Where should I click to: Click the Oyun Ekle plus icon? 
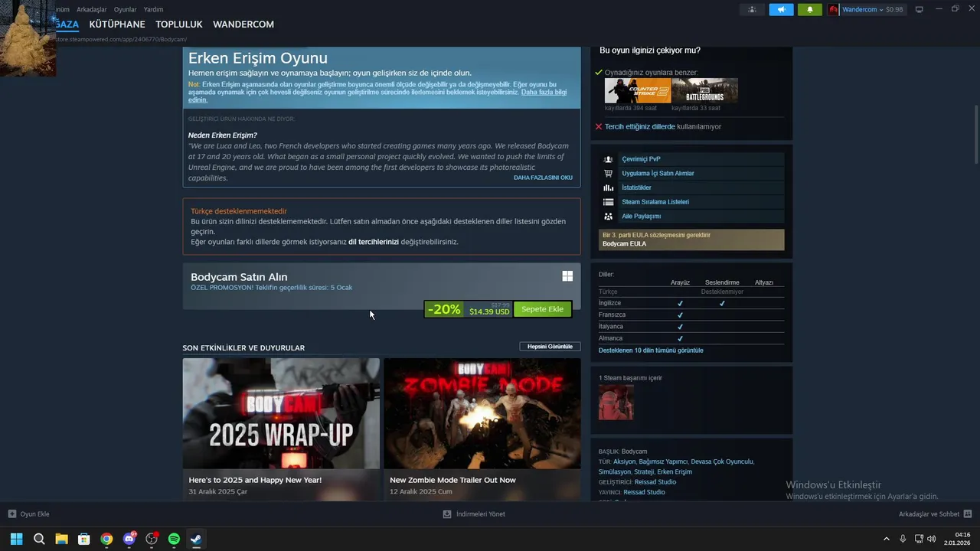click(11, 514)
